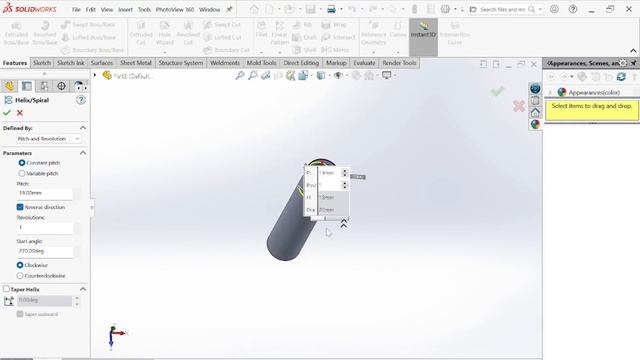
Task: Switch to the Render Tools tab
Action: 399,63
